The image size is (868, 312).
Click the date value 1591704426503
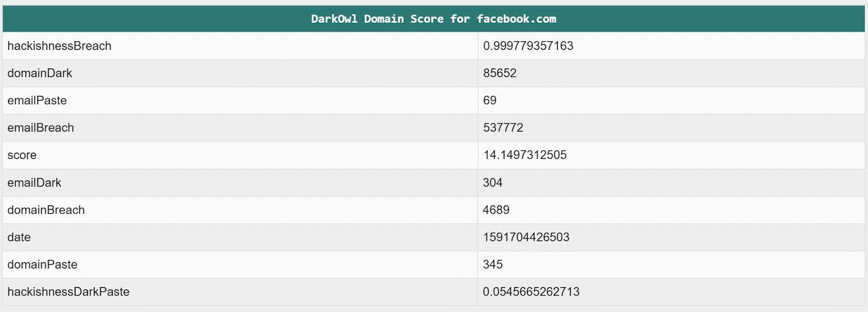[526, 237]
